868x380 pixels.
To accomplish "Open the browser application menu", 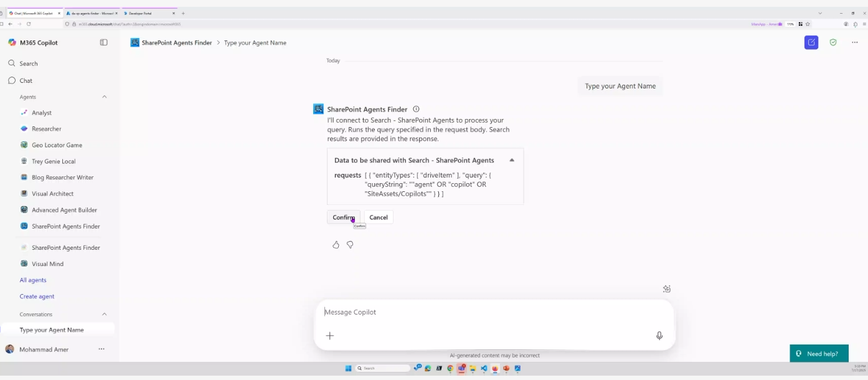I will [864, 24].
